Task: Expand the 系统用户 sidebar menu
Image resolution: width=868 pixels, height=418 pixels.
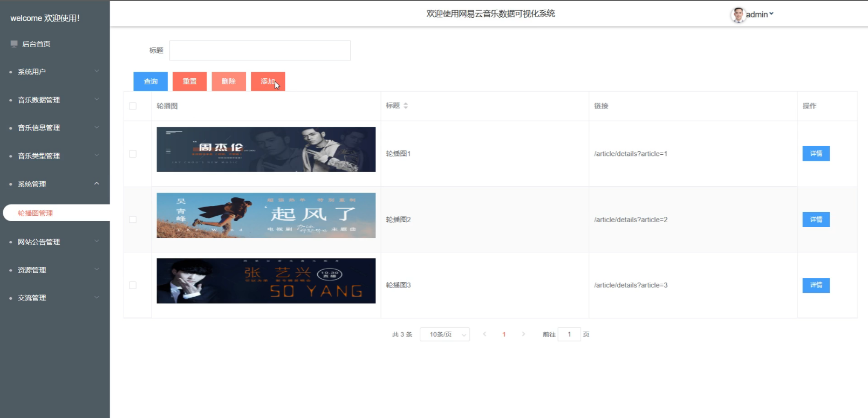Action: click(55, 72)
